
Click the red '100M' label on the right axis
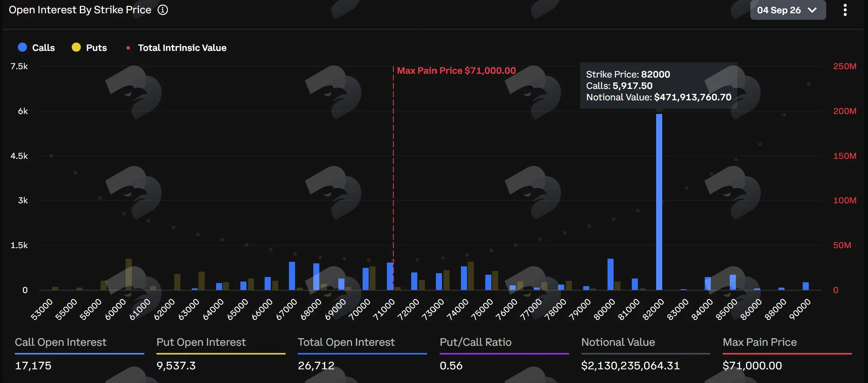[844, 201]
